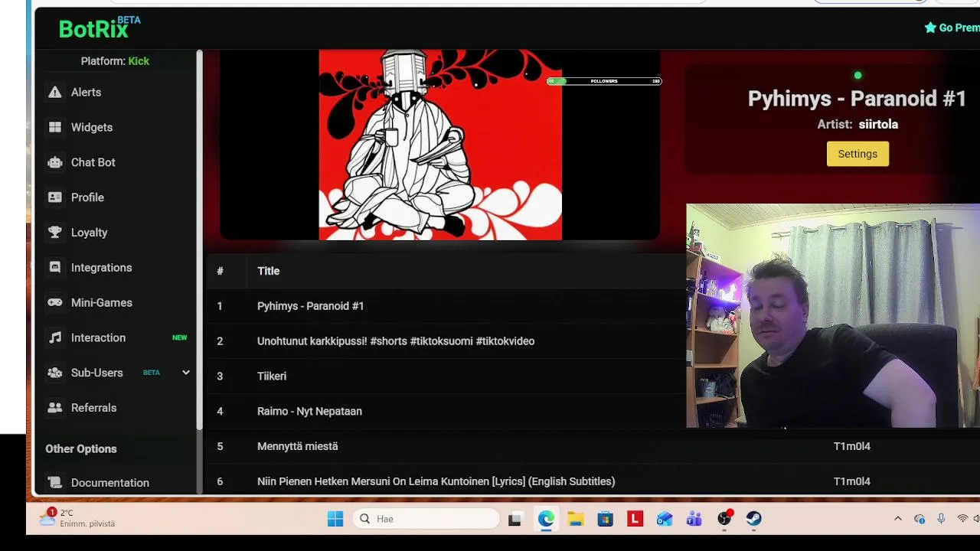Click the song artwork video thumbnail

coord(440,145)
